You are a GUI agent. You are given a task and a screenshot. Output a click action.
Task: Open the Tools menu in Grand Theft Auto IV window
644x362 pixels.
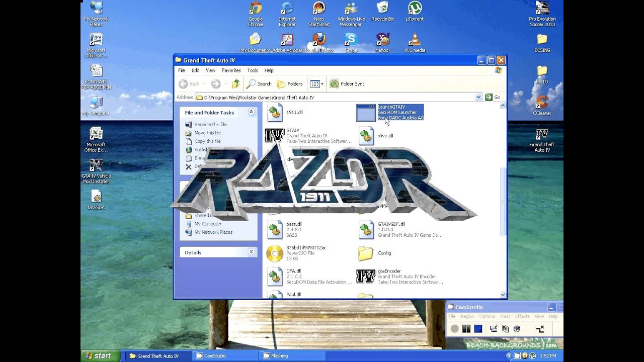pyautogui.click(x=253, y=70)
